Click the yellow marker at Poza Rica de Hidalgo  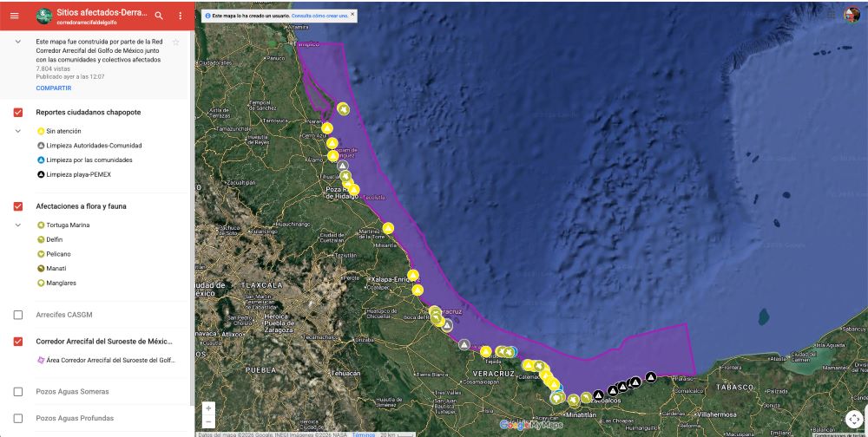tap(354, 190)
